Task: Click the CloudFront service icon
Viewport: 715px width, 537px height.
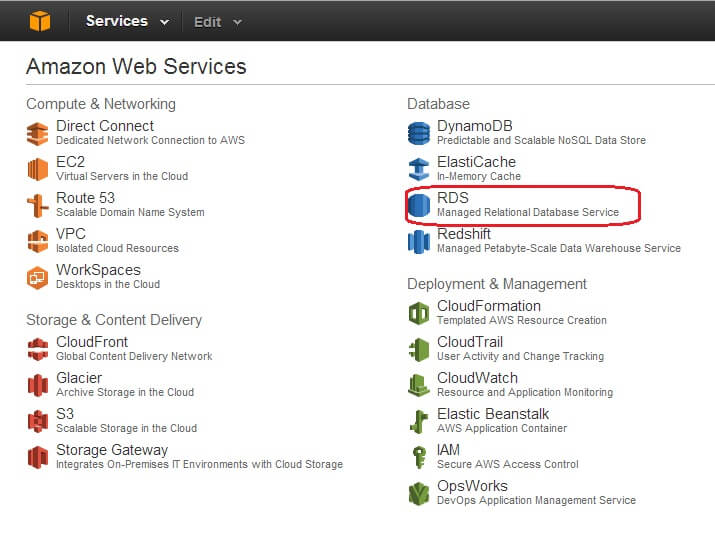Action: 37,350
